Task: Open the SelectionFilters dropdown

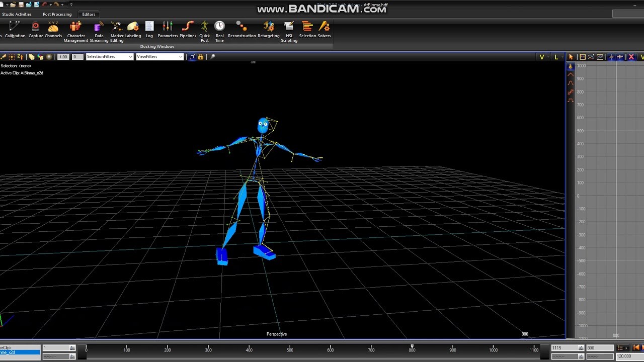Action: (109, 57)
